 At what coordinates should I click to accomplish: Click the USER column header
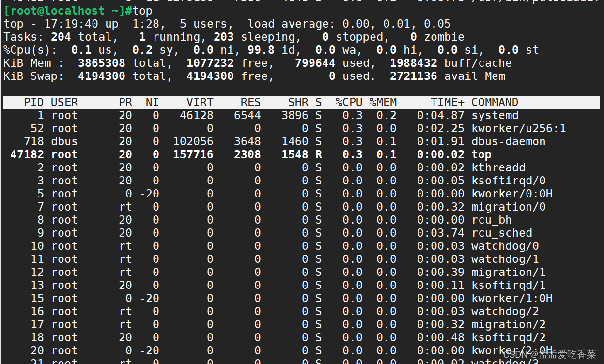tap(64, 102)
